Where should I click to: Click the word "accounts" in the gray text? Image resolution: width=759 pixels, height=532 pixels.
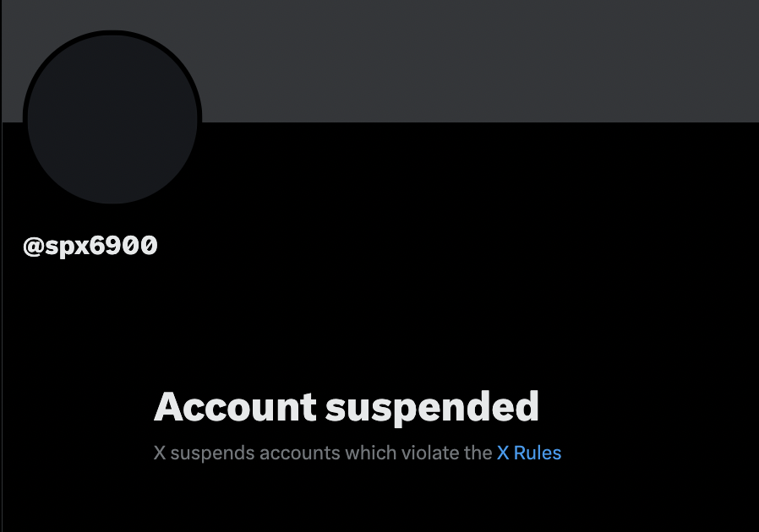300,453
